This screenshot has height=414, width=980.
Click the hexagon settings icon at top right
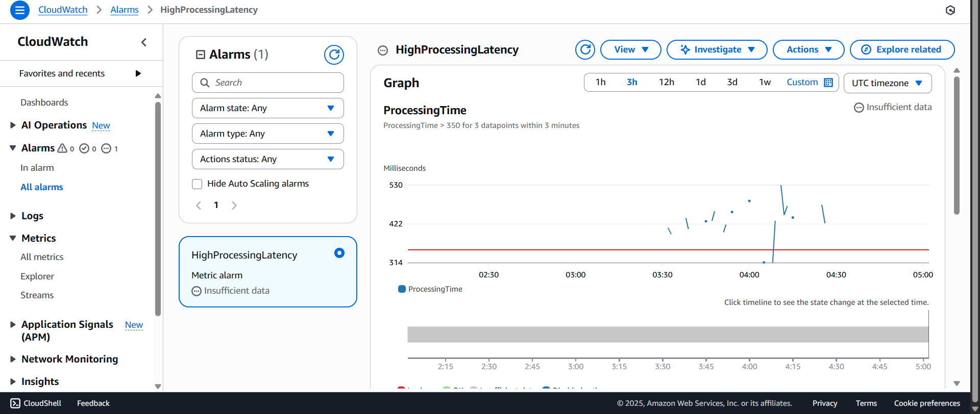(950, 10)
